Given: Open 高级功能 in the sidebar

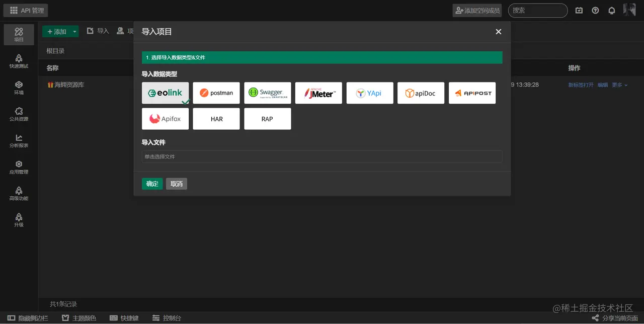Looking at the screenshot, I should point(19,193).
